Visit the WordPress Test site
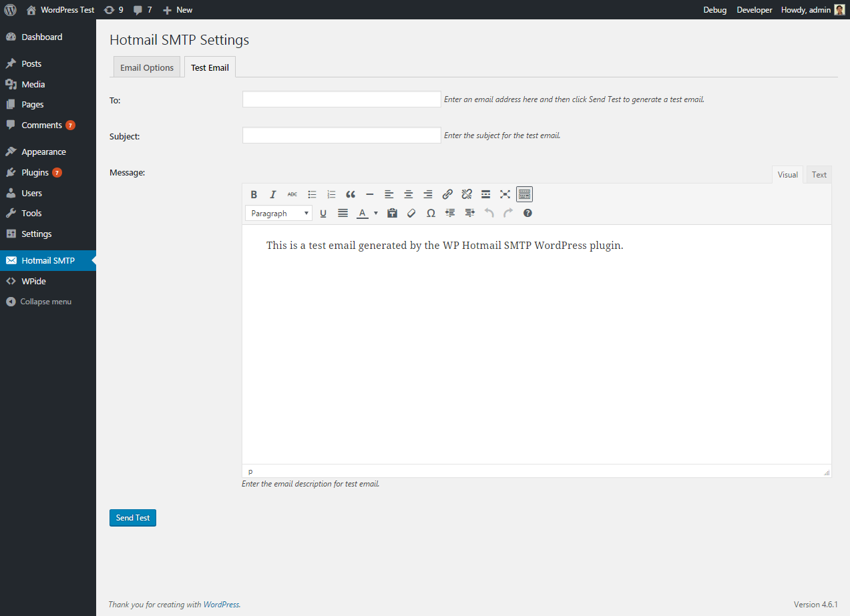The width and height of the screenshot is (850, 616). 60,9
